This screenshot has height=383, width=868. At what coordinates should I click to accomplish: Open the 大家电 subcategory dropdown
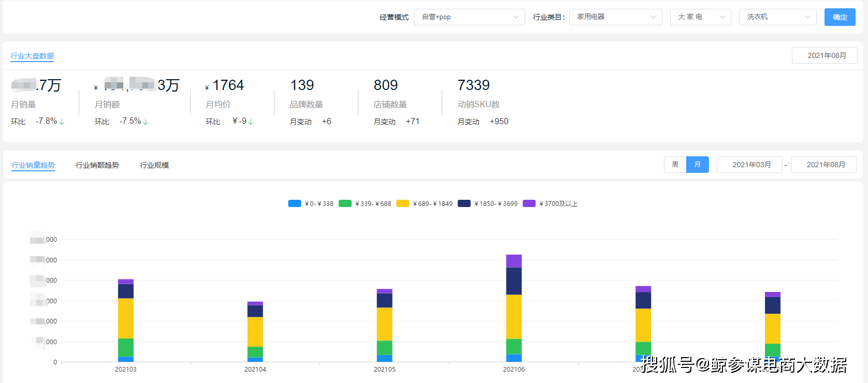pos(700,17)
